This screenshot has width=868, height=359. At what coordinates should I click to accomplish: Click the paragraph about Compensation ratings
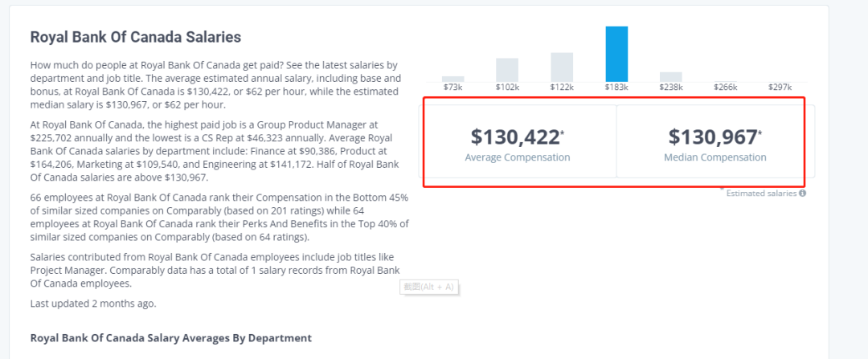pos(219,218)
